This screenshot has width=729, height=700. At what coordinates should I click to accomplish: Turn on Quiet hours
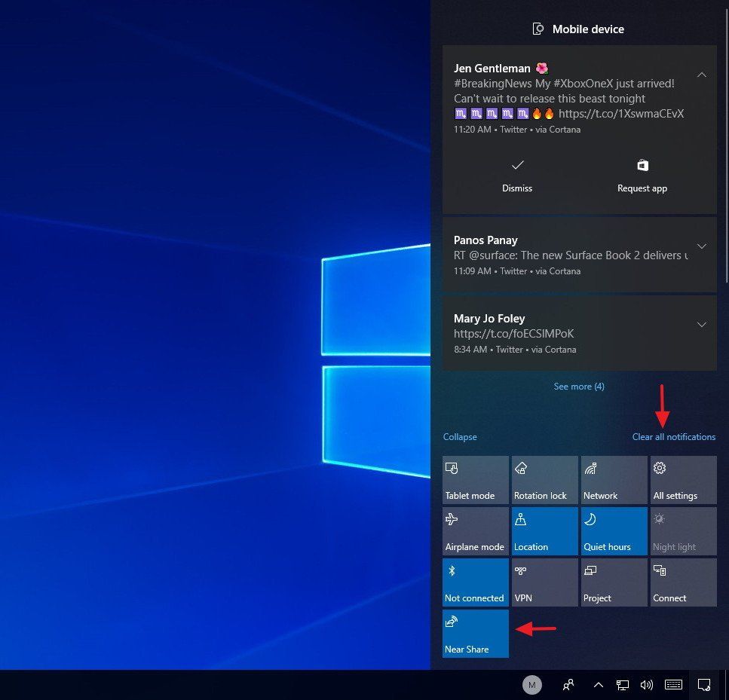613,530
